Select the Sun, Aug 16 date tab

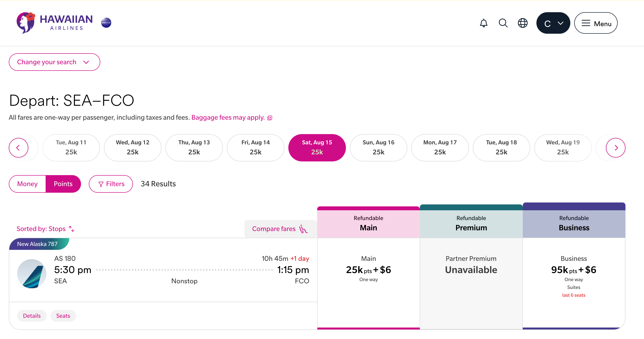(379, 148)
